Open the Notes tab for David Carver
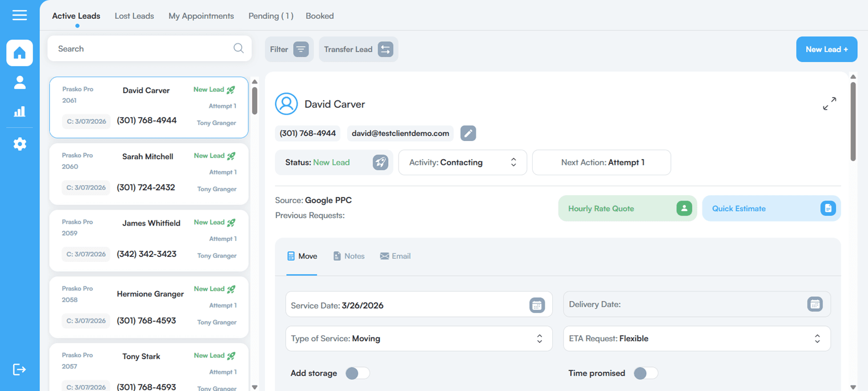The image size is (868, 391). click(x=348, y=256)
